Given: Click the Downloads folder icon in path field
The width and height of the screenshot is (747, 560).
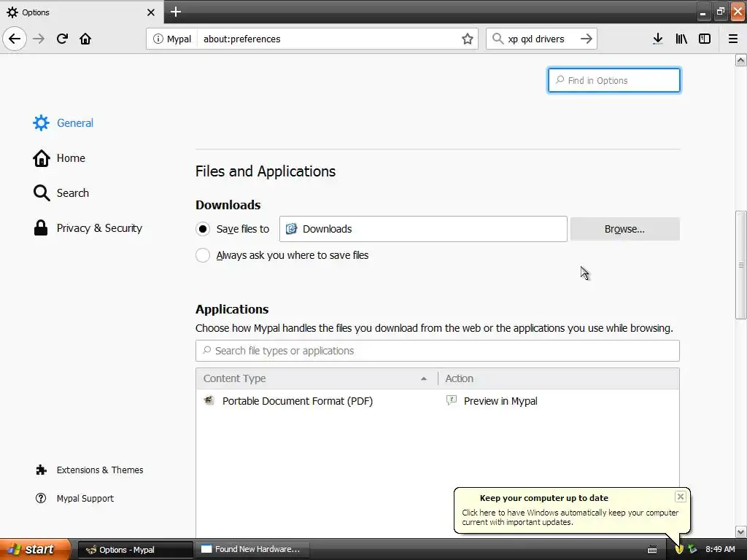Looking at the screenshot, I should point(291,229).
